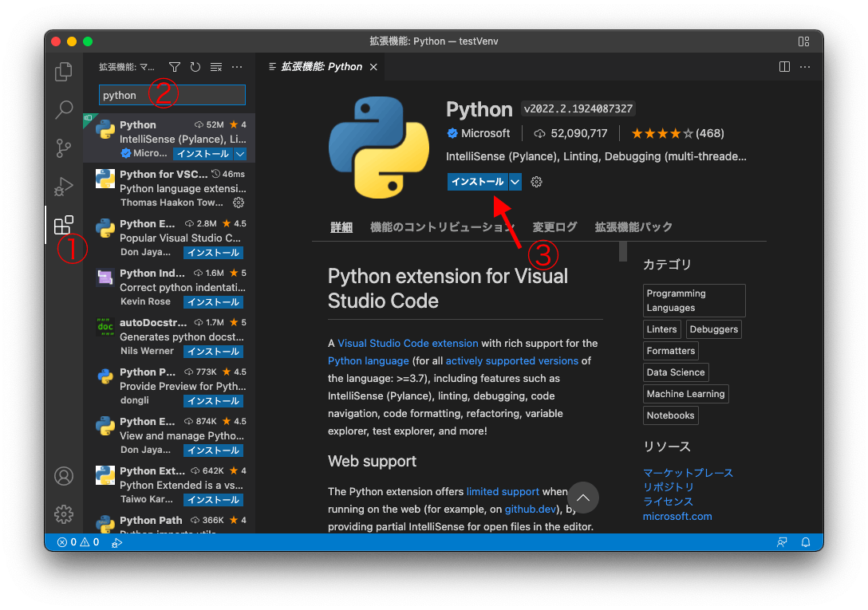Screen dimensions: 868x610
Task: Install Popular Visual Studio C... by Don Jaya...
Action: 213,253
